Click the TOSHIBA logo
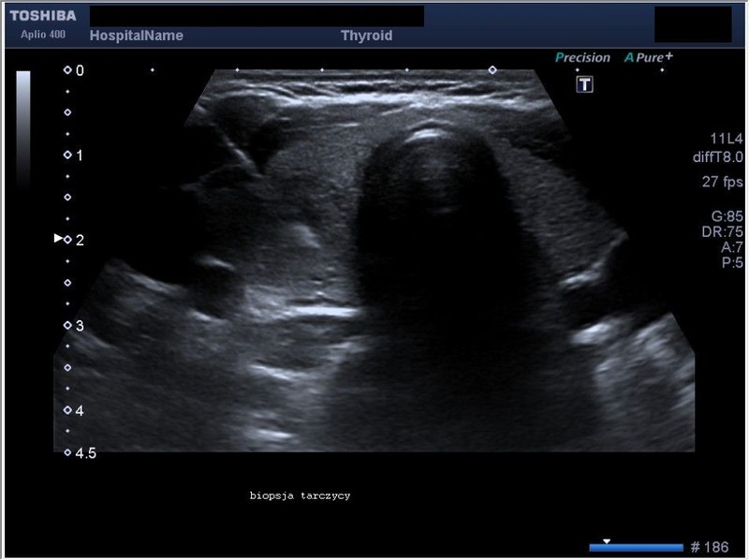This screenshot has height=560, width=749. click(43, 16)
